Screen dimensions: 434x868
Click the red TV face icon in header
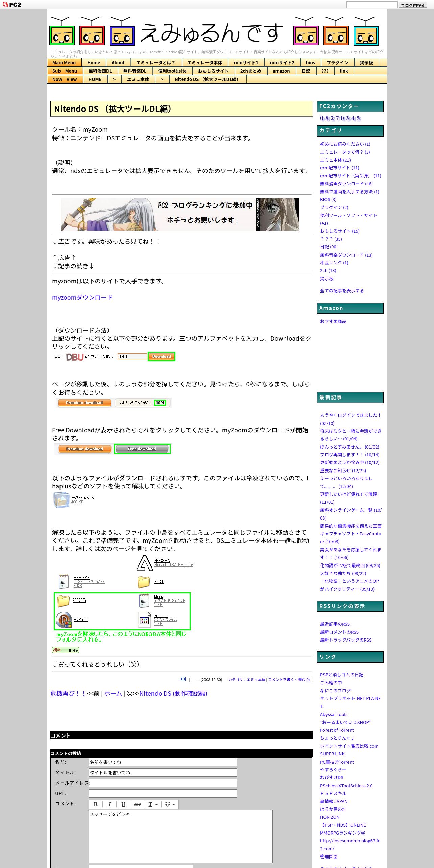(x=92, y=31)
